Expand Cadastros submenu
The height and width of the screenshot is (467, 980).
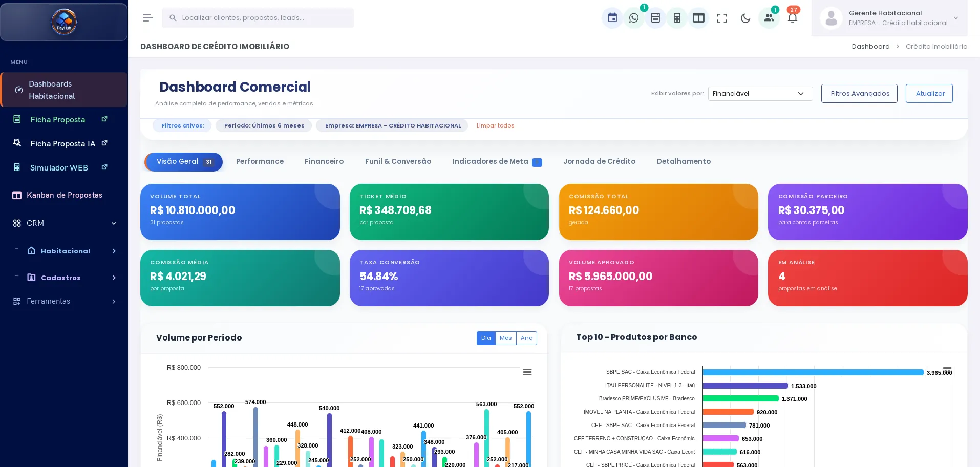pyautogui.click(x=64, y=278)
